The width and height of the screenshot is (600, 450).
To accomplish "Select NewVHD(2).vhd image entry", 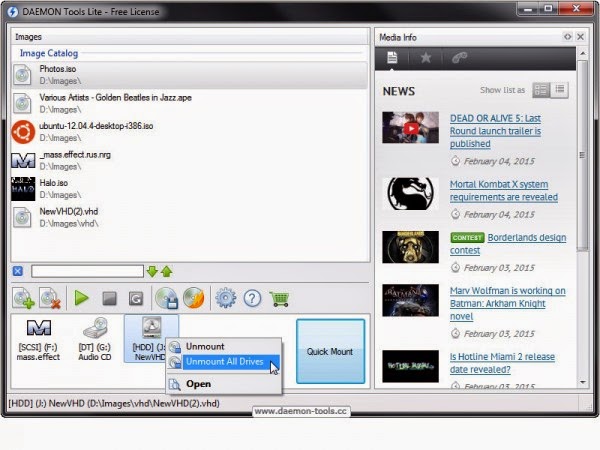I will click(x=190, y=217).
